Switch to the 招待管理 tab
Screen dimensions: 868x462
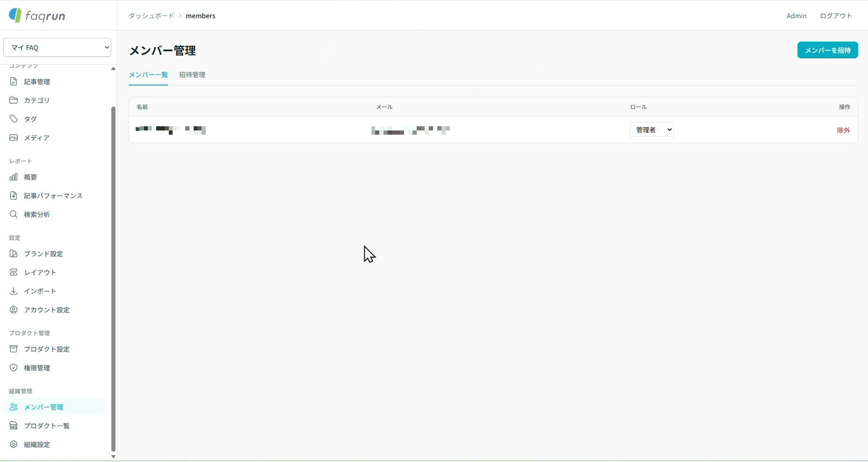pyautogui.click(x=192, y=75)
